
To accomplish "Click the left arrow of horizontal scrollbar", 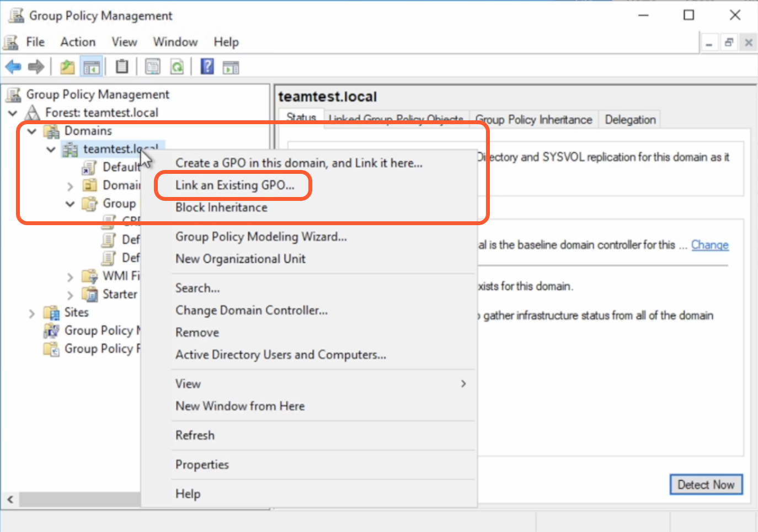I will (10, 499).
